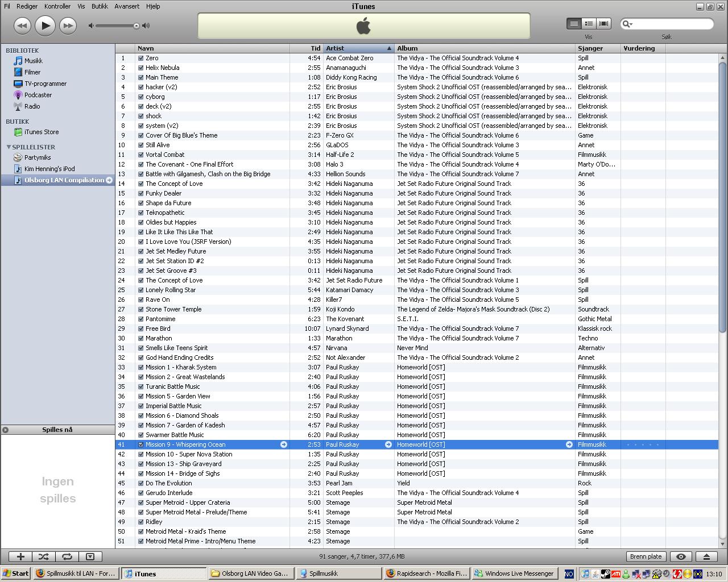Click the Brenn plate button
The image size is (728, 582).
click(646, 556)
